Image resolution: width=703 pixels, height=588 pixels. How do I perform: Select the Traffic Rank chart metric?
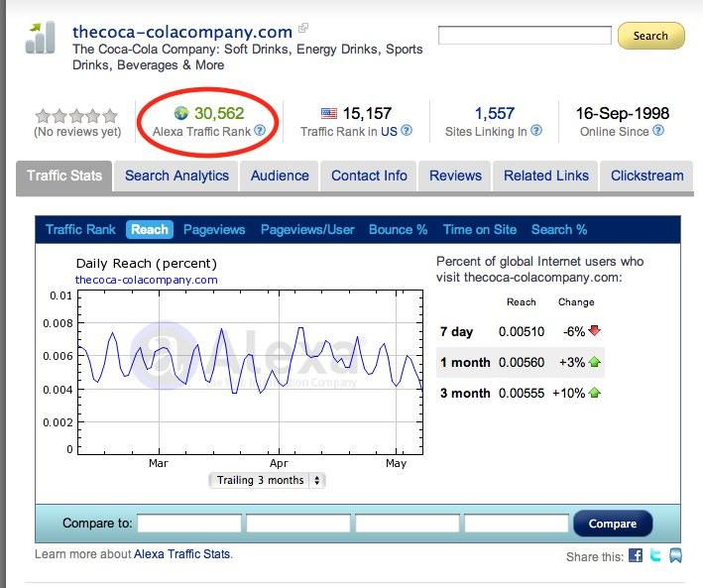[x=80, y=230]
